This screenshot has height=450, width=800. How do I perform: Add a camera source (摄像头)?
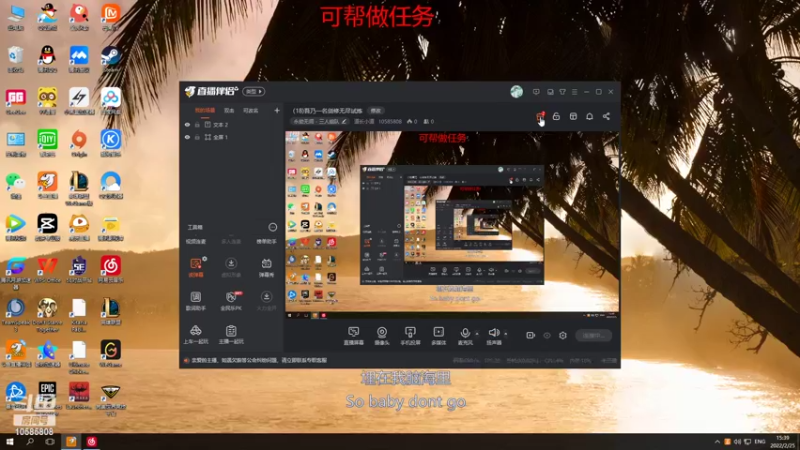[x=382, y=336]
